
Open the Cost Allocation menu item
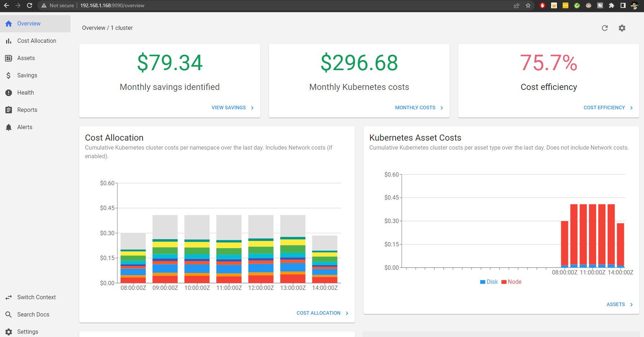[x=35, y=41]
